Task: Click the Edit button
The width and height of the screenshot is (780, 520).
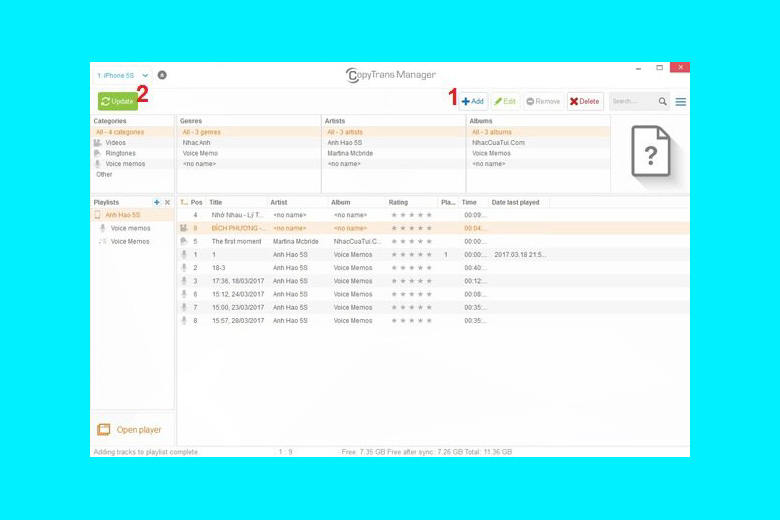Action: tap(505, 102)
